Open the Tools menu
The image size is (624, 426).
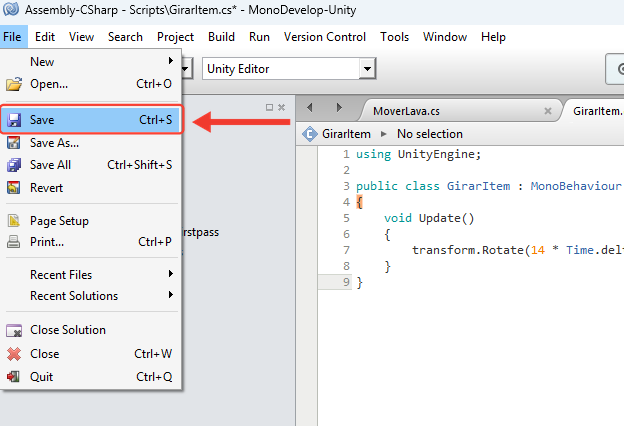point(394,37)
